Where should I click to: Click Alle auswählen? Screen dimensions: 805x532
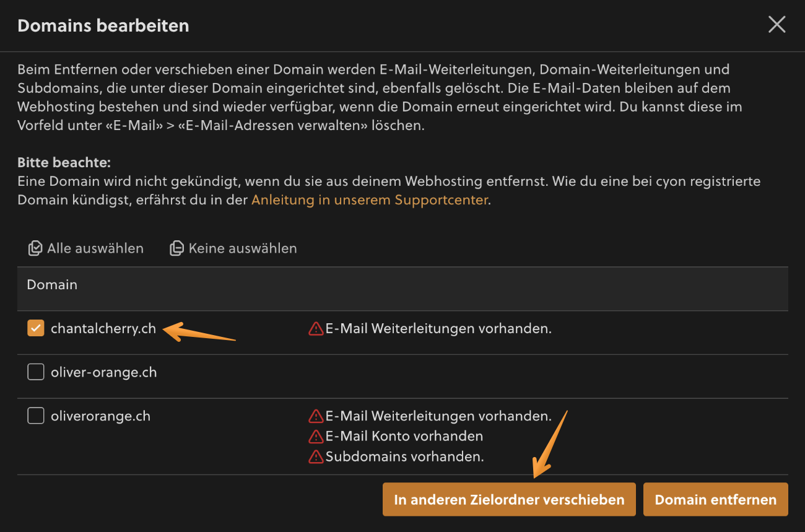point(86,248)
